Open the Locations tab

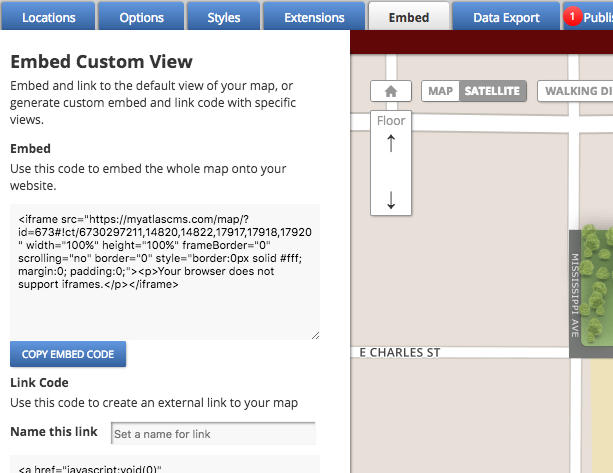[x=48, y=17]
